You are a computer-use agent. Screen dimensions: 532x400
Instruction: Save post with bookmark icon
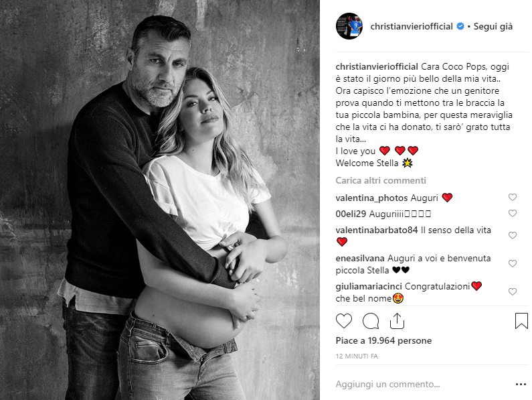coord(521,321)
